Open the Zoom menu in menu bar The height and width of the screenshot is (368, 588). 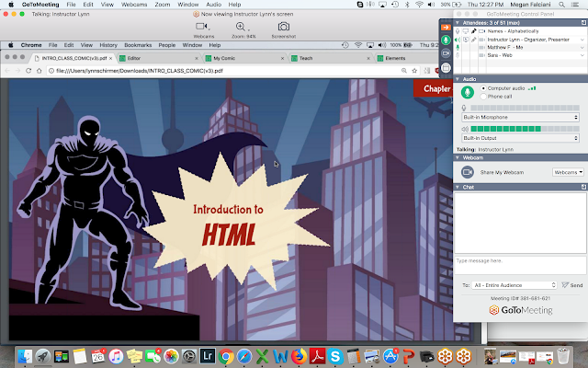(163, 5)
